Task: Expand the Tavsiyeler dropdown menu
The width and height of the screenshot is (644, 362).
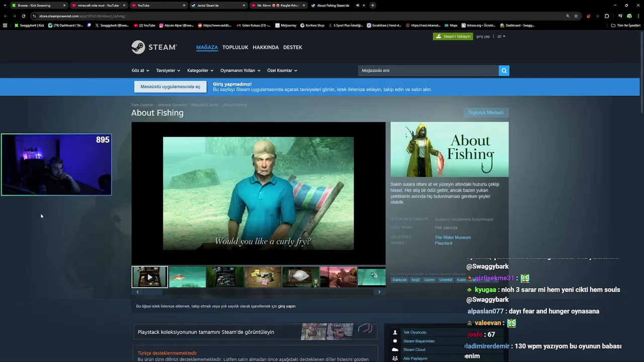Action: pos(168,70)
